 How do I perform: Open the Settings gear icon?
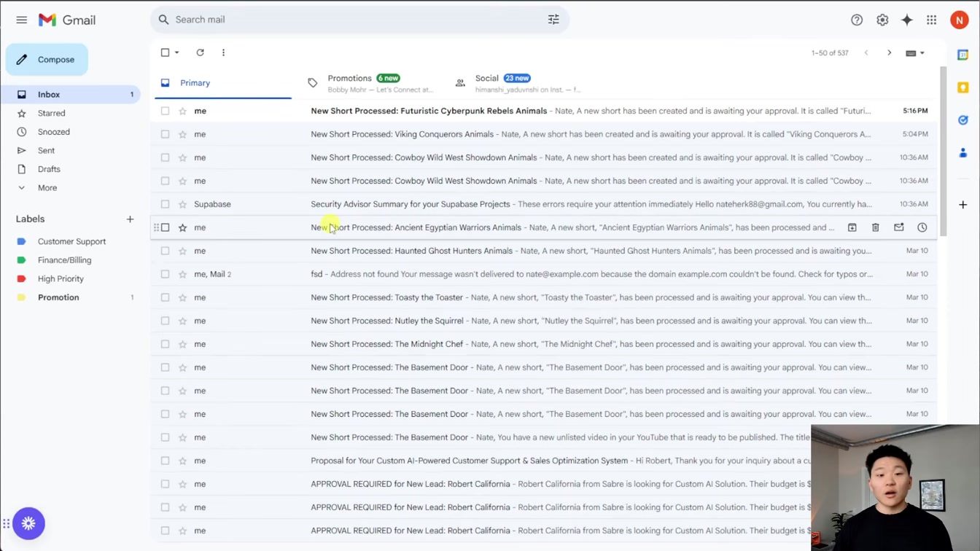882,20
